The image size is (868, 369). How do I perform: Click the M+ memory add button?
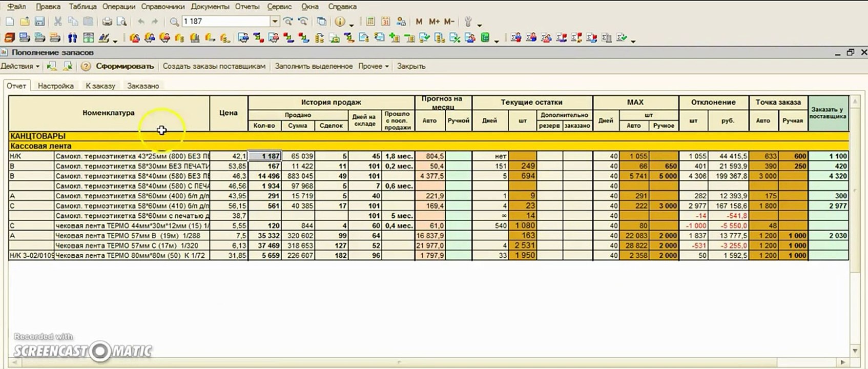(434, 22)
